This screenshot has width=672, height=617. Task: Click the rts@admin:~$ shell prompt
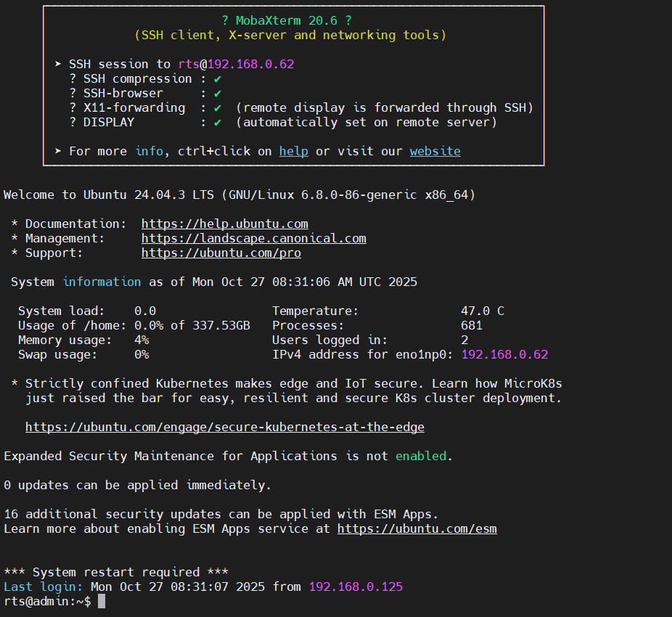[x=47, y=601]
